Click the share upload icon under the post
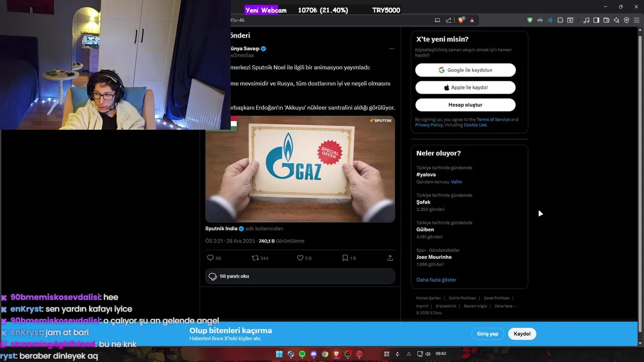Screen dimensions: 644x362 [x=390, y=258]
